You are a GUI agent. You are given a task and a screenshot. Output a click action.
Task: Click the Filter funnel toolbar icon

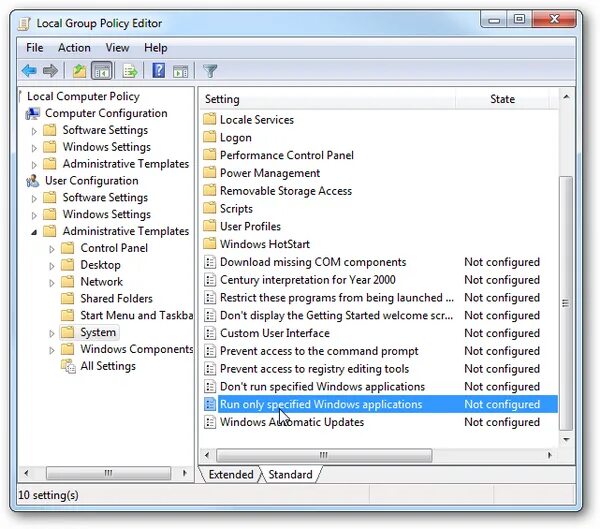pyautogui.click(x=210, y=71)
